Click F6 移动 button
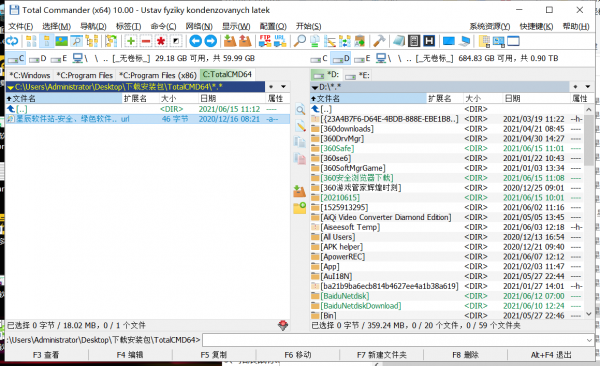Viewport: 600px width, 366px height. click(x=298, y=355)
